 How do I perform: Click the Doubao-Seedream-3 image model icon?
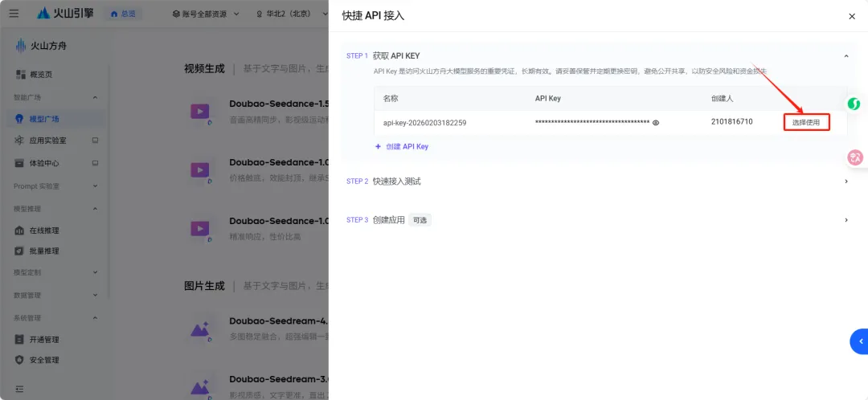click(x=200, y=387)
